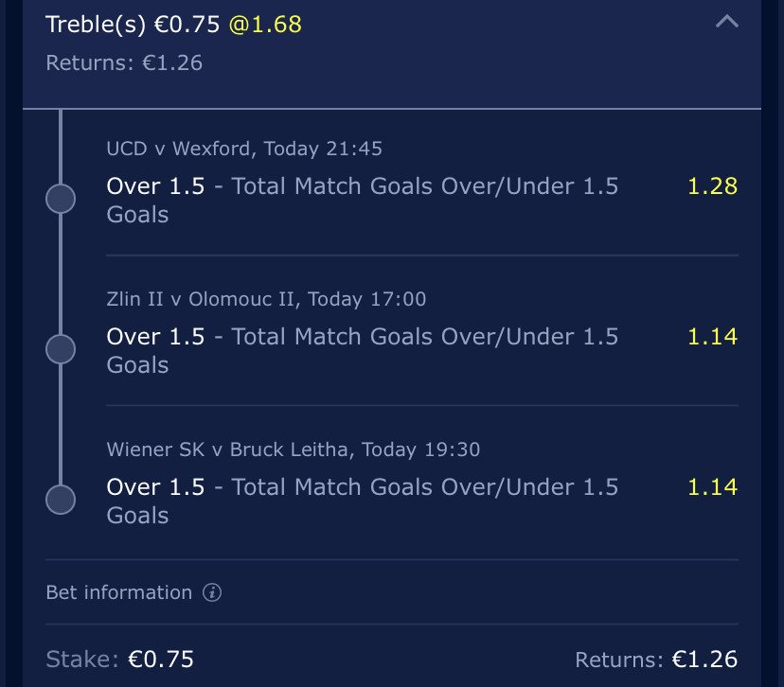Click the Stake €0.75 amount

[x=161, y=660]
